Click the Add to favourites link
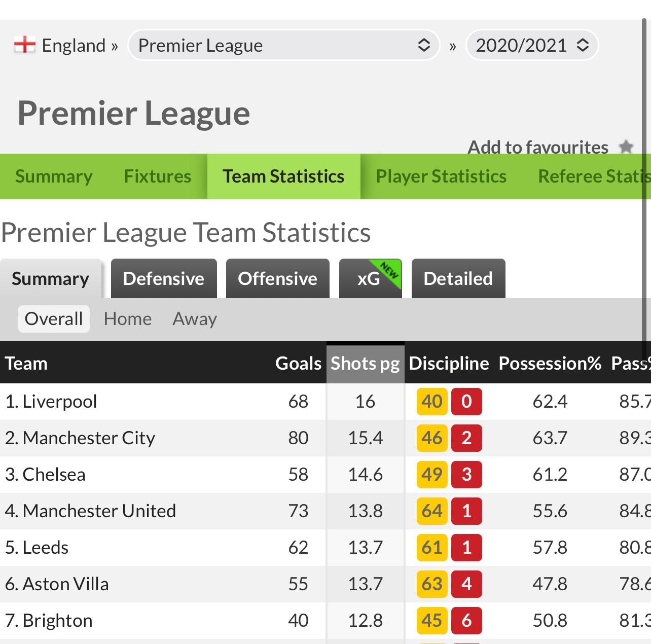 click(x=538, y=147)
